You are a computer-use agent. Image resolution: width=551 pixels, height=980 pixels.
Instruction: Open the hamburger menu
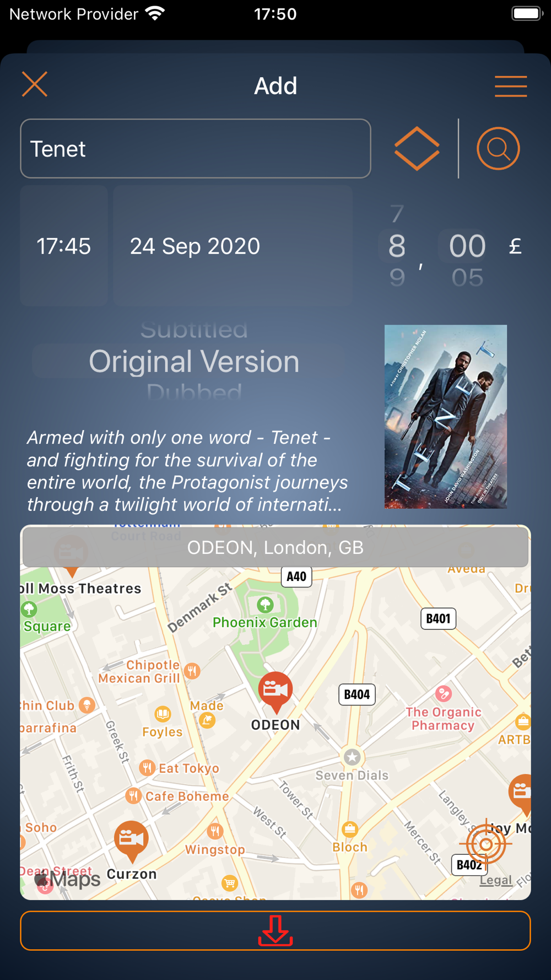[x=511, y=86]
